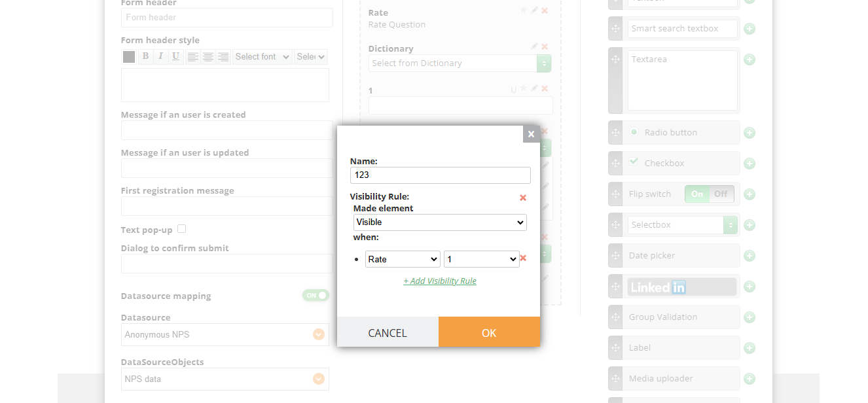Open the value dropdown showing 1
Screen dimensions: 868x403
point(481,259)
